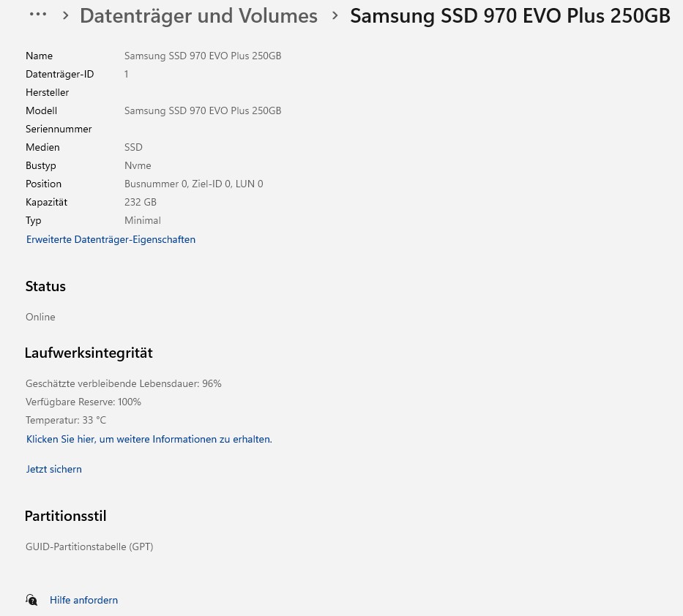Click the Modell value text
This screenshot has width=683, height=616.
tap(203, 110)
